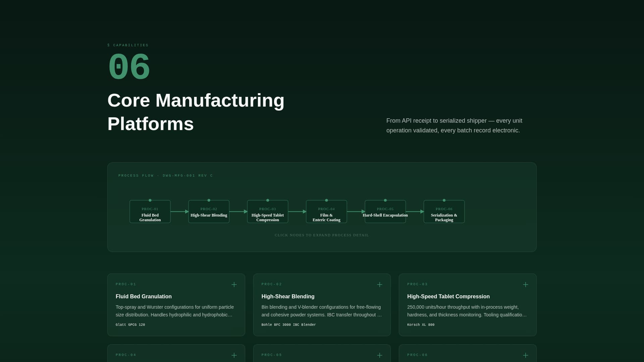Image resolution: width=644 pixels, height=362 pixels.
Task: Click the PROC-01 Fluid Bed Granulation node
Action: tap(150, 212)
